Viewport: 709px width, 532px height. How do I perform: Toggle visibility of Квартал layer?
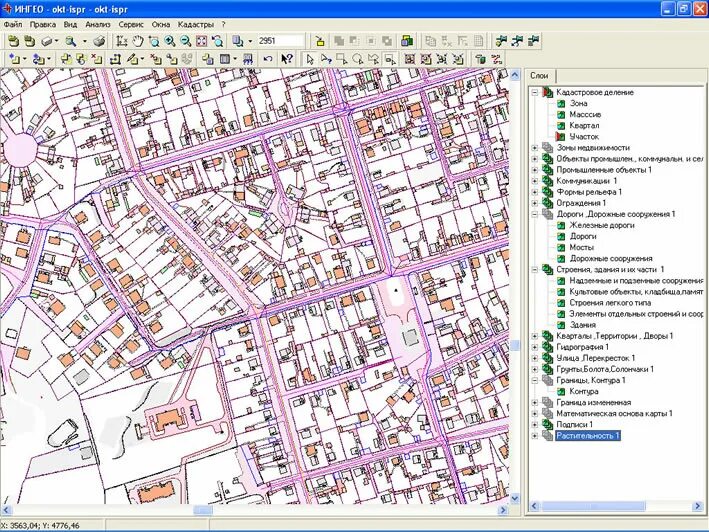tap(561, 126)
